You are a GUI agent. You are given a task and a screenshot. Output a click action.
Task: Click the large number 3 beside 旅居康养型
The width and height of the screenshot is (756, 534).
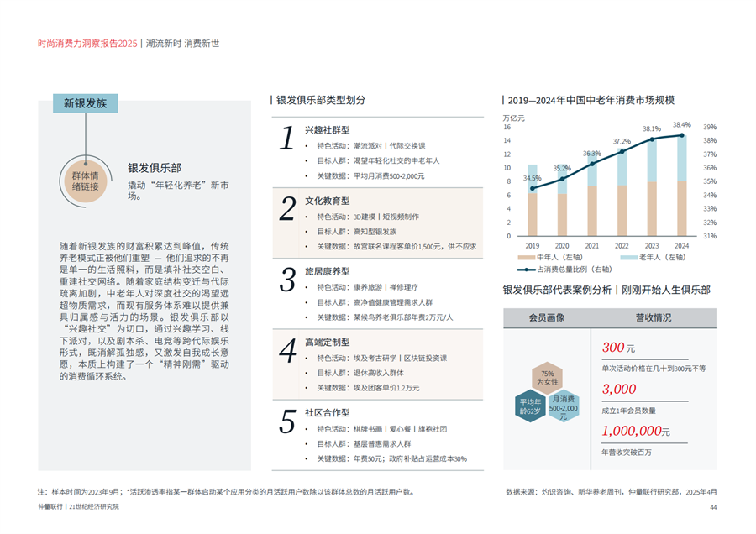(287, 280)
